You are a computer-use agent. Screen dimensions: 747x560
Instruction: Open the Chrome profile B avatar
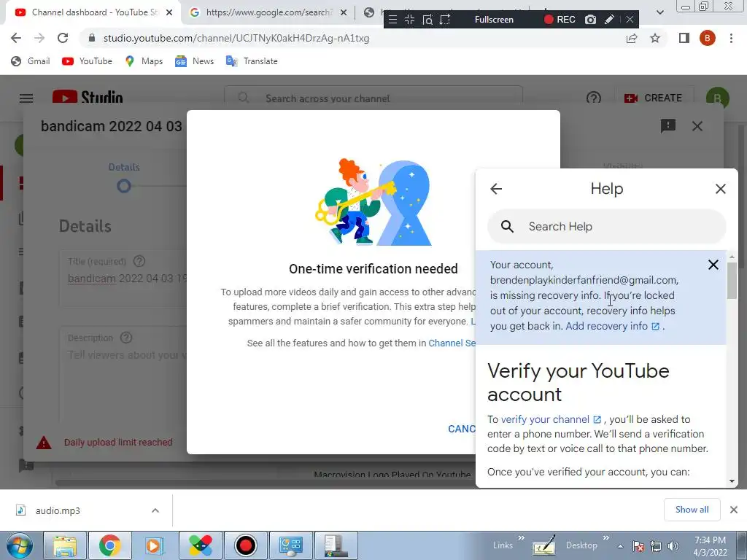(708, 38)
